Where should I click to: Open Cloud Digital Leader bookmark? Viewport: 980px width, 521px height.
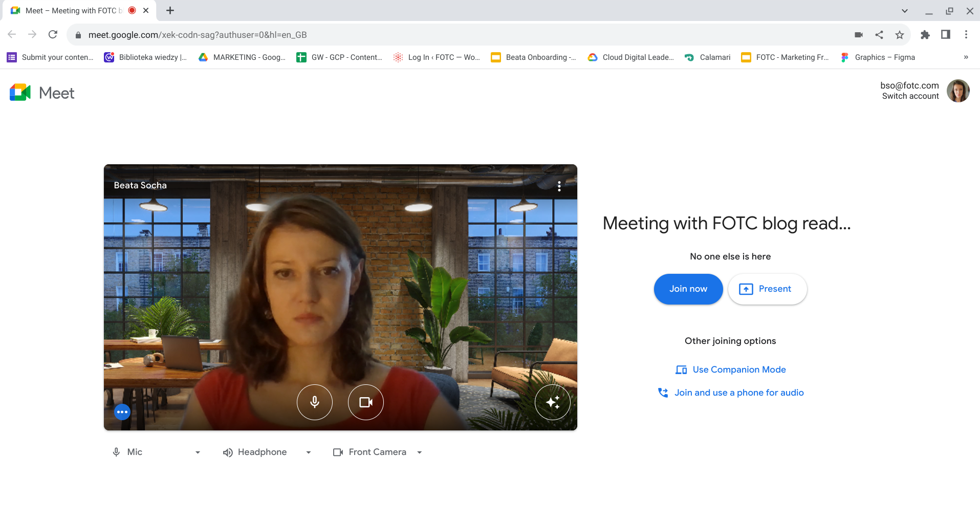click(x=631, y=57)
